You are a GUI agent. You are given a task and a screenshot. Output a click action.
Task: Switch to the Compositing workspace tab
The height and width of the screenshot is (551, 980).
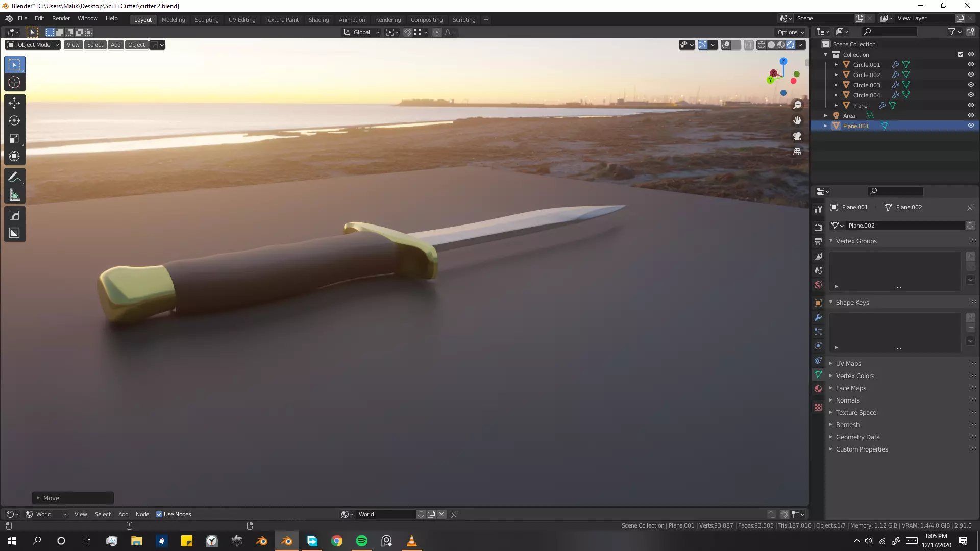coord(427,20)
